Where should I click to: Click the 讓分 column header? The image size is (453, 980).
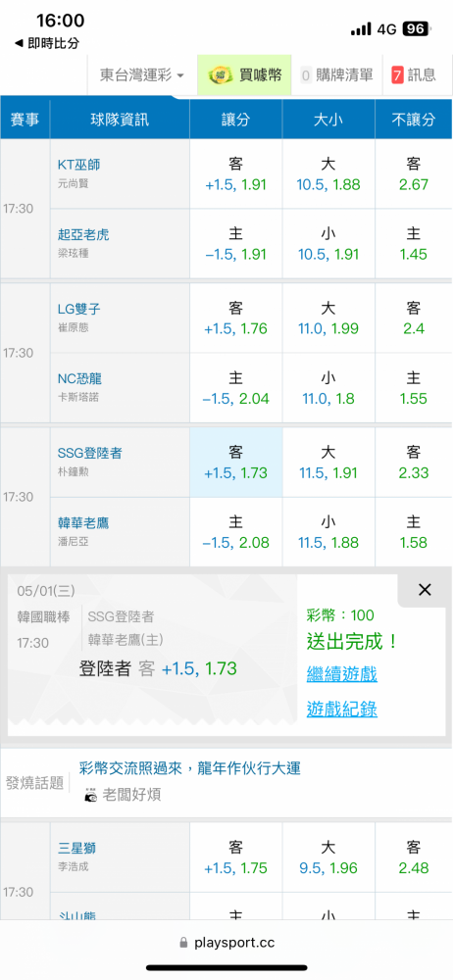(236, 120)
